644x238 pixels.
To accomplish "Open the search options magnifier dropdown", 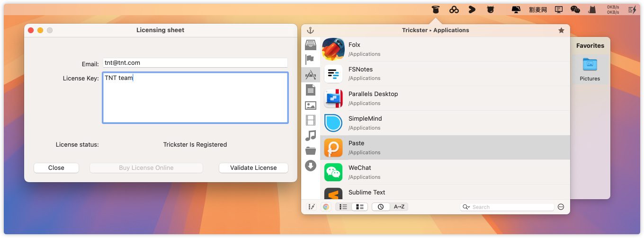I will (466, 207).
